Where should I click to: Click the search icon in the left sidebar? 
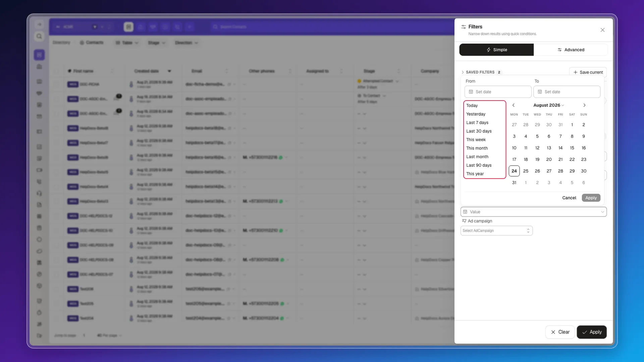point(39,36)
